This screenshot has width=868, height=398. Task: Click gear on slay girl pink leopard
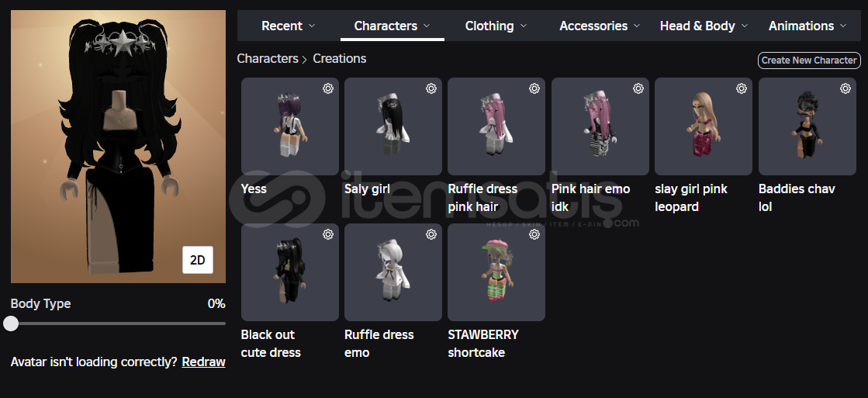[x=742, y=88]
